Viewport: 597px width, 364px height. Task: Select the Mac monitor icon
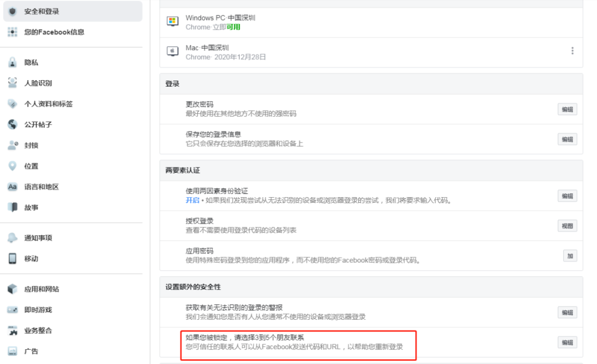click(x=173, y=51)
